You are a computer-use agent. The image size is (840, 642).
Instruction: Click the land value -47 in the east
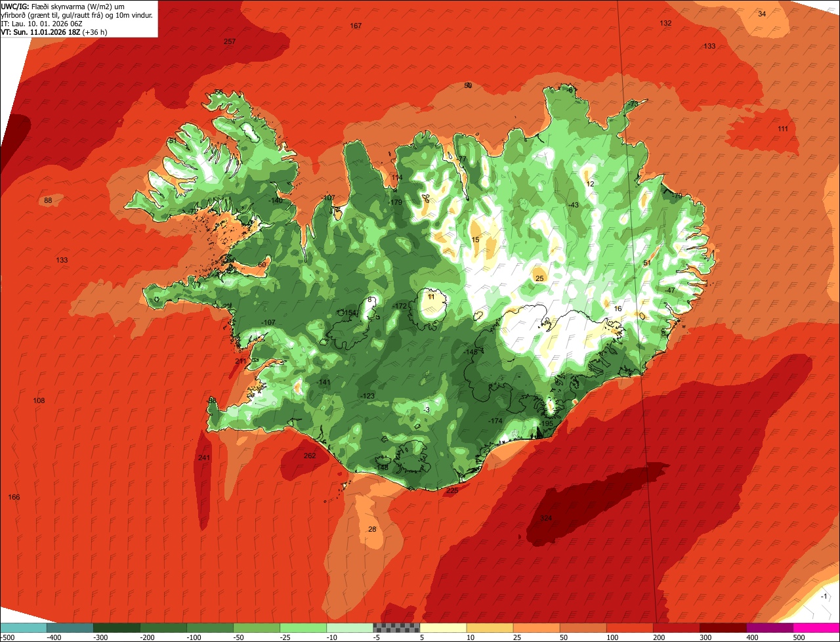coord(669,290)
